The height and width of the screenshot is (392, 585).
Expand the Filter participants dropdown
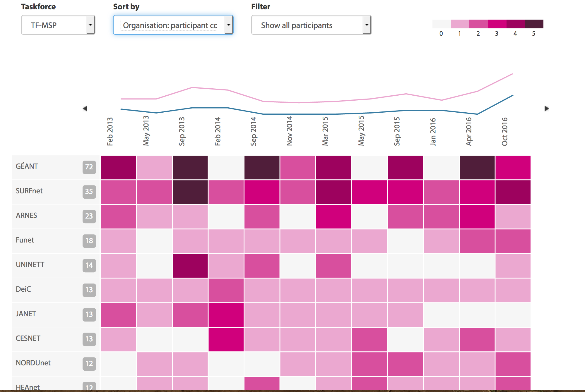tap(311, 25)
